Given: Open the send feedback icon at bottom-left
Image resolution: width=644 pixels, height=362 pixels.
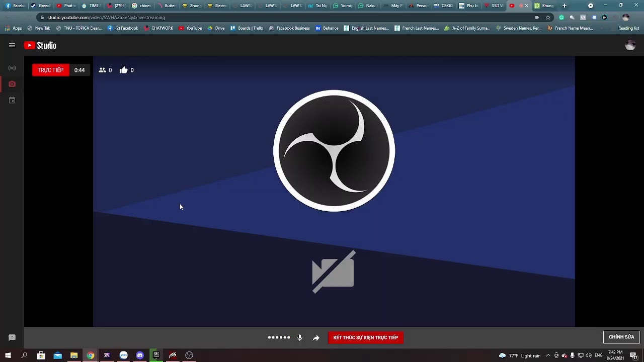Looking at the screenshot, I should point(12,338).
